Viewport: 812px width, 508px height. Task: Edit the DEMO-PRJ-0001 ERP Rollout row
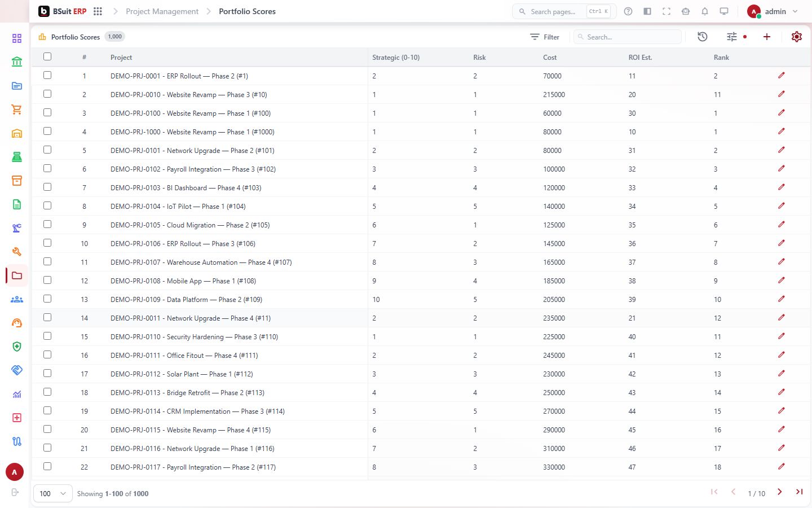click(x=782, y=76)
